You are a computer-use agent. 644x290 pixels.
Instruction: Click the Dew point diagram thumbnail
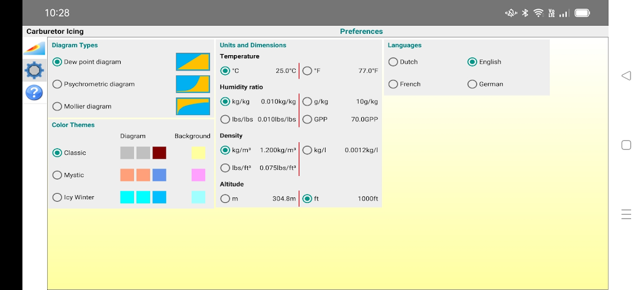click(x=193, y=62)
